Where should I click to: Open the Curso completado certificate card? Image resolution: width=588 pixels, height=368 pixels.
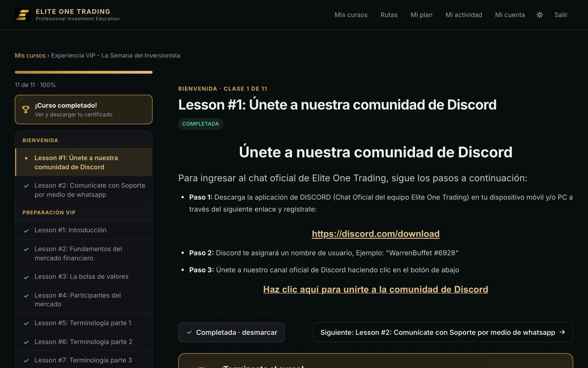click(x=83, y=110)
